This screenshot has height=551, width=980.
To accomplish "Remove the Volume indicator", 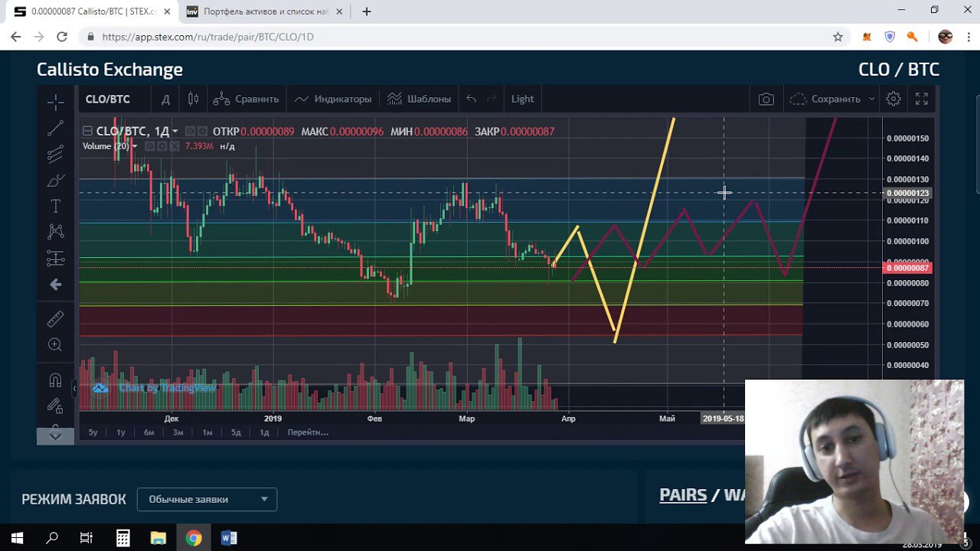I will (x=174, y=146).
